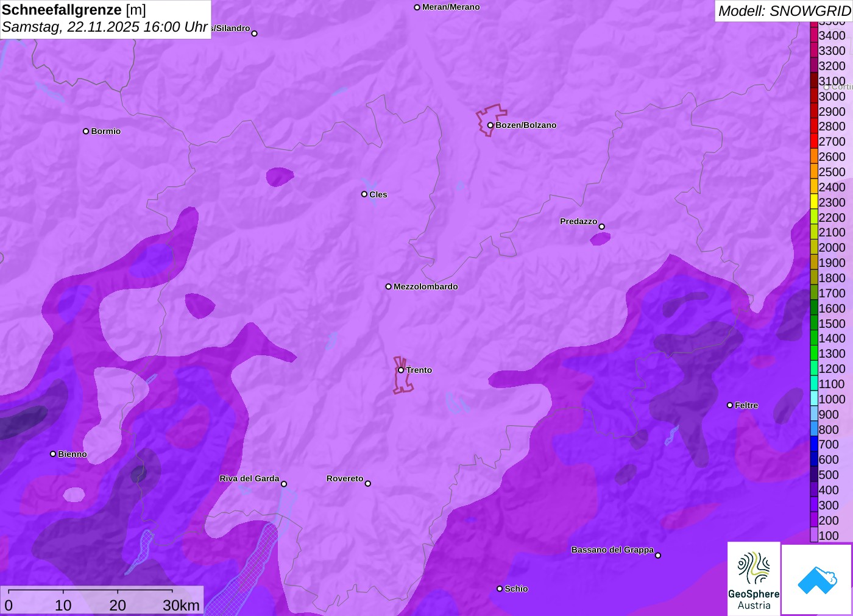
Task: Select the Bienno marker dot
Action: tap(53, 454)
